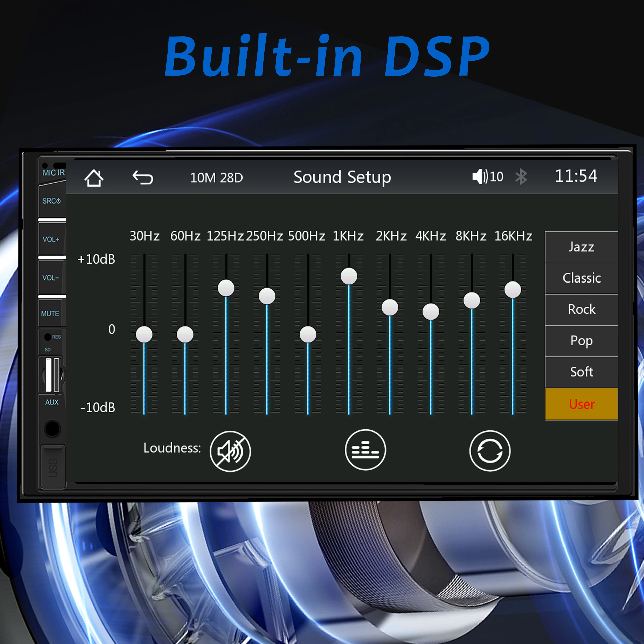Click the USB port cover
This screenshot has width=644, height=644.
pos(53,466)
